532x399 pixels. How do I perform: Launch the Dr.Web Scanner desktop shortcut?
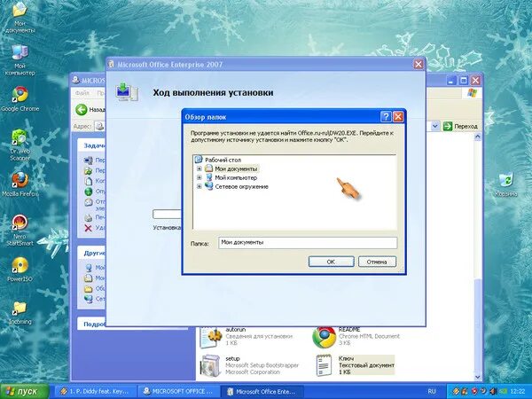(20, 137)
